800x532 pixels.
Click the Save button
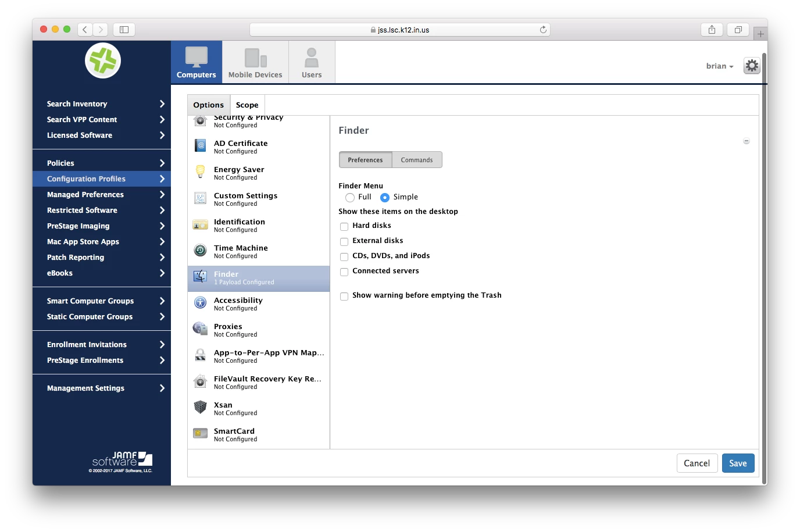point(738,463)
